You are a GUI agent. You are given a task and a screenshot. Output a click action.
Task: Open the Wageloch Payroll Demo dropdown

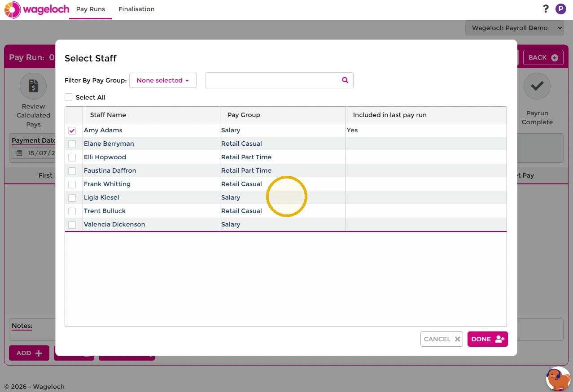[x=514, y=28]
